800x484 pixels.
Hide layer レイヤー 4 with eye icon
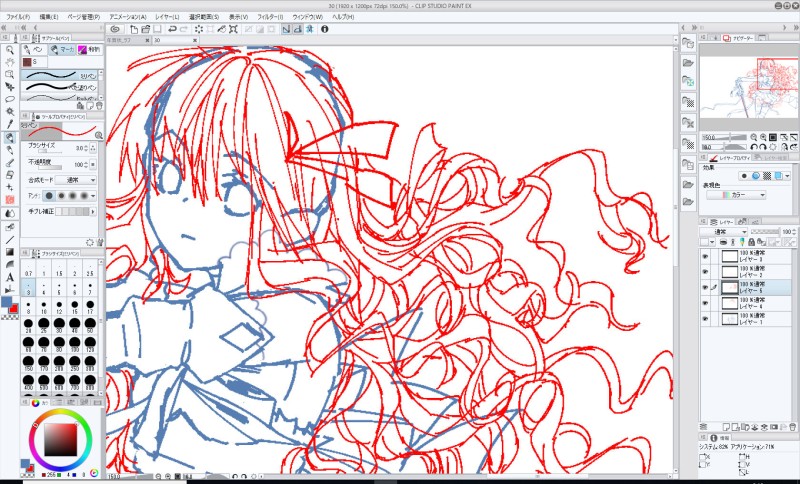pos(705,303)
